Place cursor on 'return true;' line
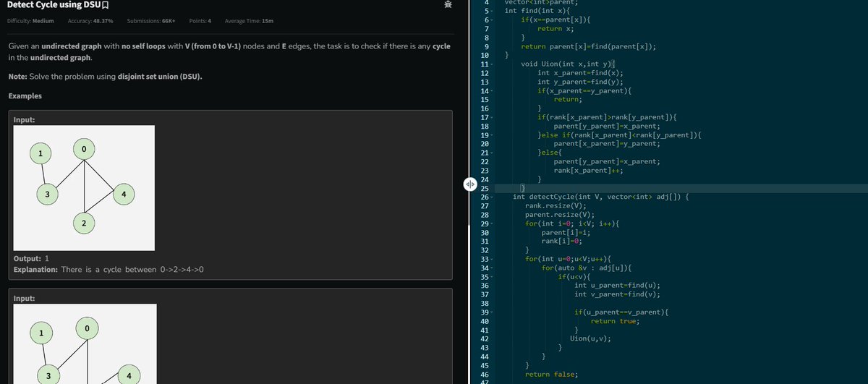Viewport: 868px width, 384px height. 615,320
